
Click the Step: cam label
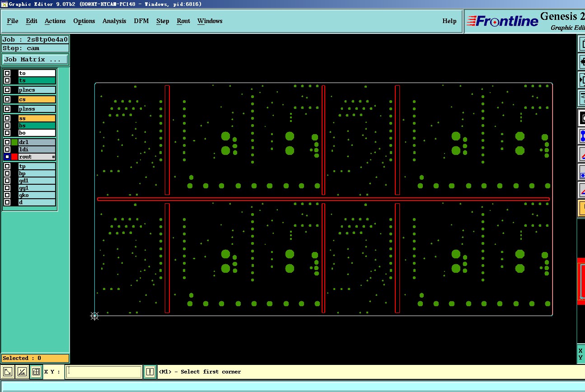tap(35, 48)
